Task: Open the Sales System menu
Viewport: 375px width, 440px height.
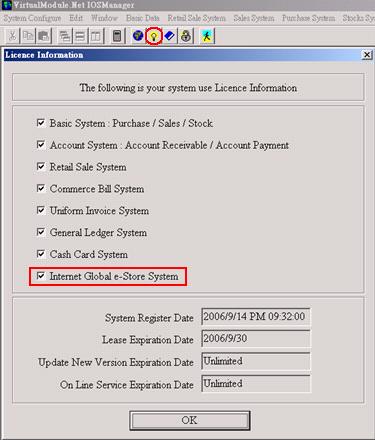Action: tap(254, 18)
